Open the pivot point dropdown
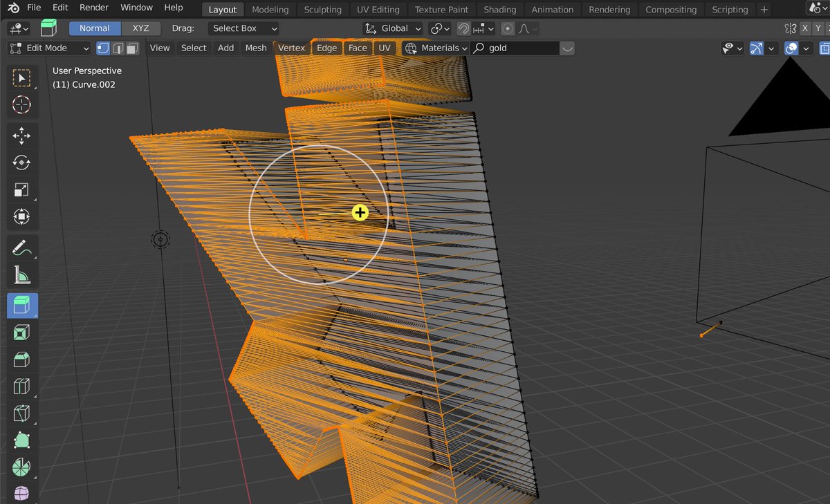830x504 pixels. point(440,29)
